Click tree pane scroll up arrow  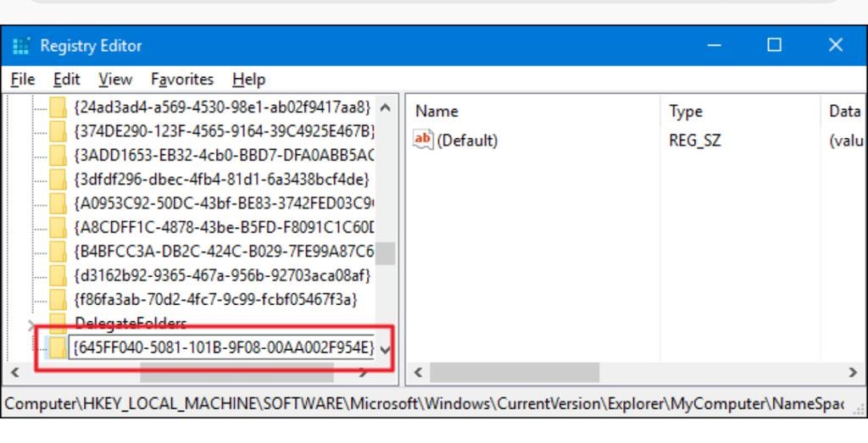pyautogui.click(x=386, y=108)
